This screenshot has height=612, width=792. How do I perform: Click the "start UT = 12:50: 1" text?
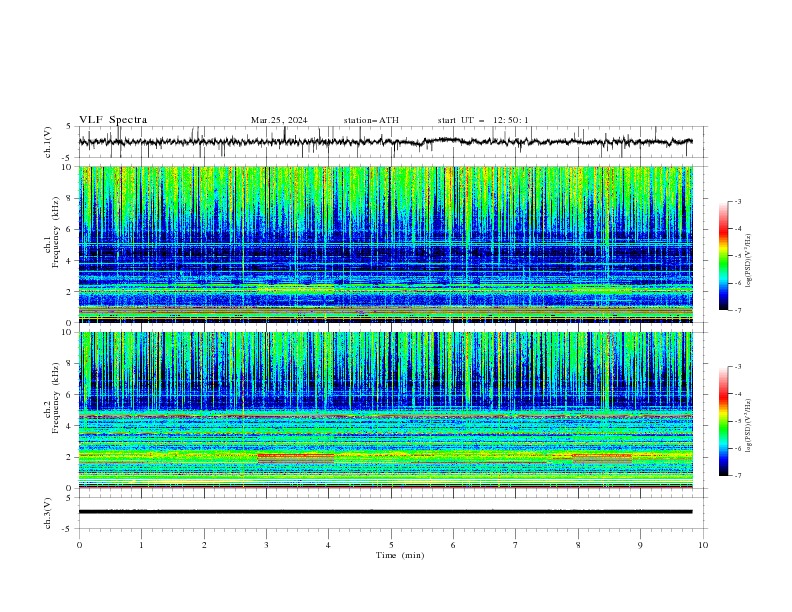pos(483,120)
